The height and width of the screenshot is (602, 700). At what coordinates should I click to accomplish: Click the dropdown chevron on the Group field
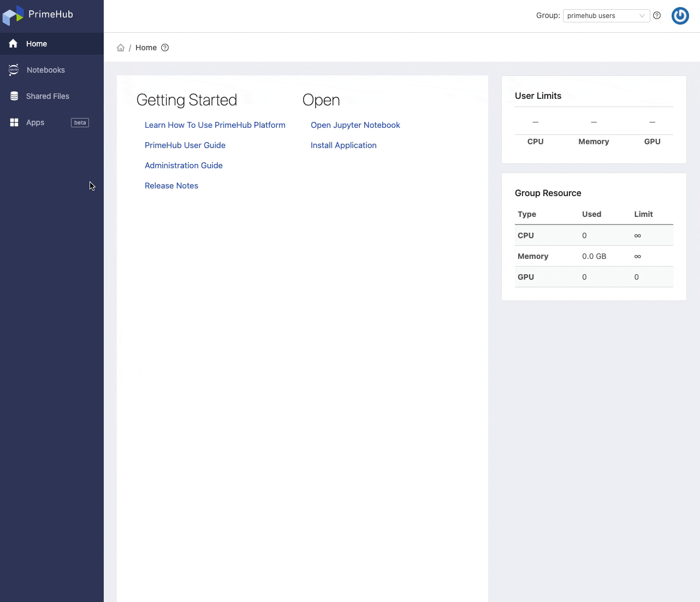(x=642, y=16)
